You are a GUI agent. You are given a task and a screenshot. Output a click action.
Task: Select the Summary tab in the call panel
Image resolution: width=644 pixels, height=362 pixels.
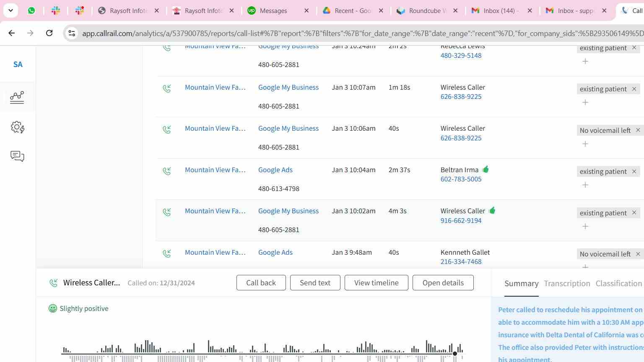(522, 284)
